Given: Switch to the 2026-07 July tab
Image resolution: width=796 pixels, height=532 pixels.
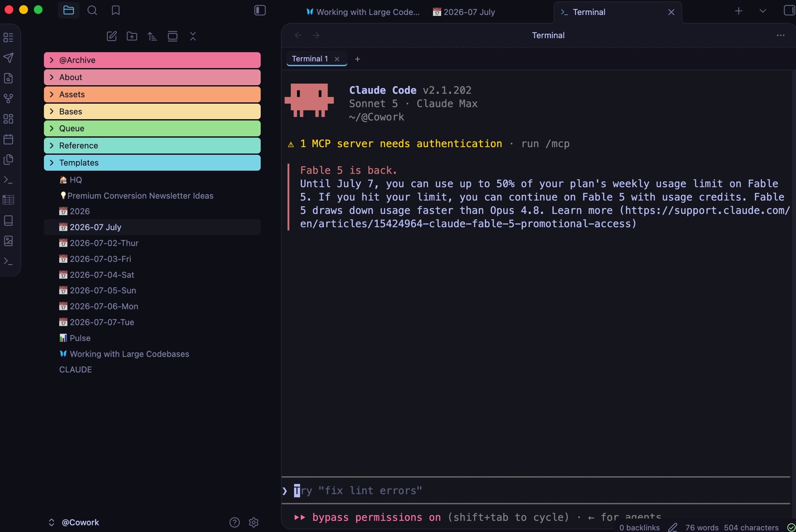Looking at the screenshot, I should (464, 12).
